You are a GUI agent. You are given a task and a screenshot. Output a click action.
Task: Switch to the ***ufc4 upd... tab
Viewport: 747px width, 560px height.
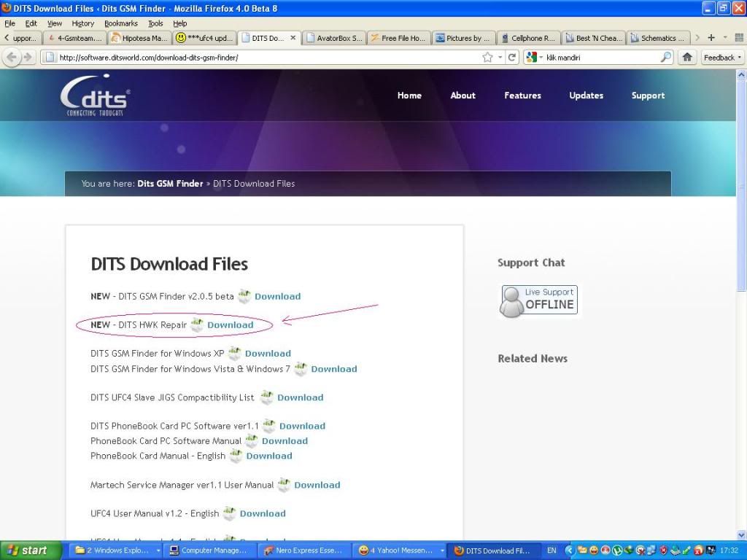click(x=205, y=38)
